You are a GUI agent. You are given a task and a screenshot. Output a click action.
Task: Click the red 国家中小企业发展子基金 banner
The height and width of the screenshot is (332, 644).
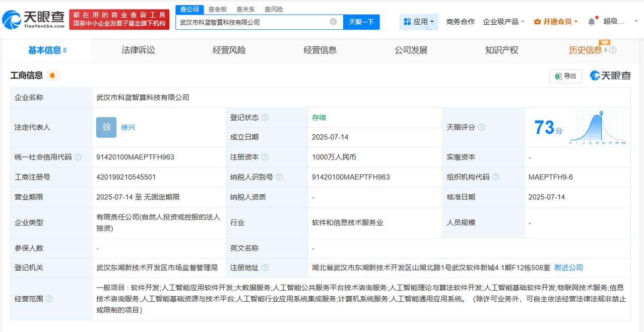[x=119, y=20]
